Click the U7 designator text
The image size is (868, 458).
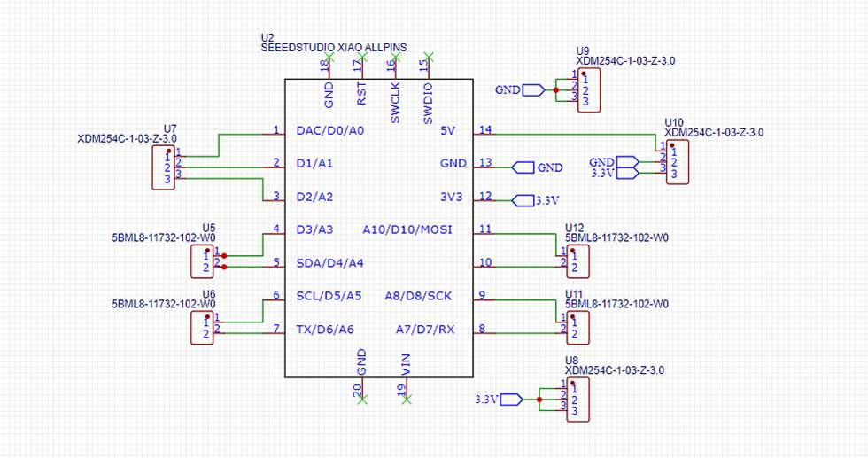[x=170, y=128]
